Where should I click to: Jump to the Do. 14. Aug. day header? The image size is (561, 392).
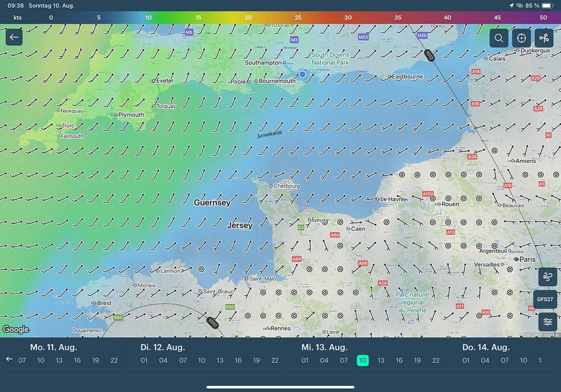(486, 347)
